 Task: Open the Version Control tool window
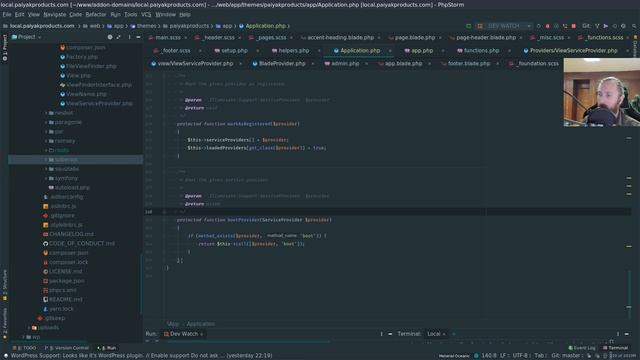[x=67, y=348]
